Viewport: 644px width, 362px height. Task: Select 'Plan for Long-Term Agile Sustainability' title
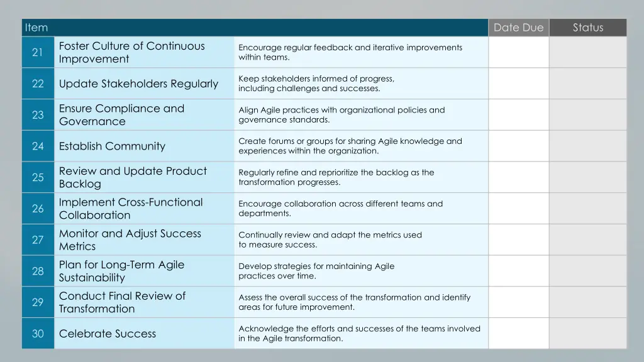pyautogui.click(x=121, y=271)
